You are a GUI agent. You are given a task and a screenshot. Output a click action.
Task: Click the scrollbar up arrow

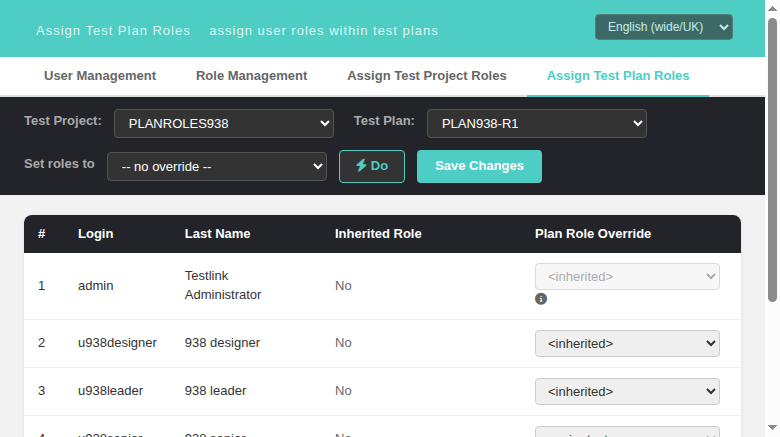click(772, 7)
